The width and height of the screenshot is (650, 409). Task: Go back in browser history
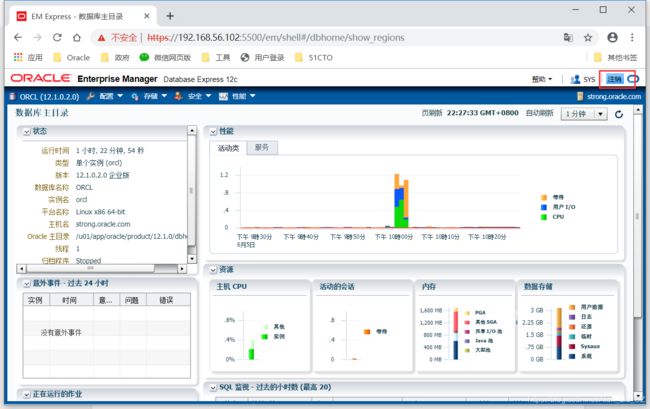coord(18,37)
